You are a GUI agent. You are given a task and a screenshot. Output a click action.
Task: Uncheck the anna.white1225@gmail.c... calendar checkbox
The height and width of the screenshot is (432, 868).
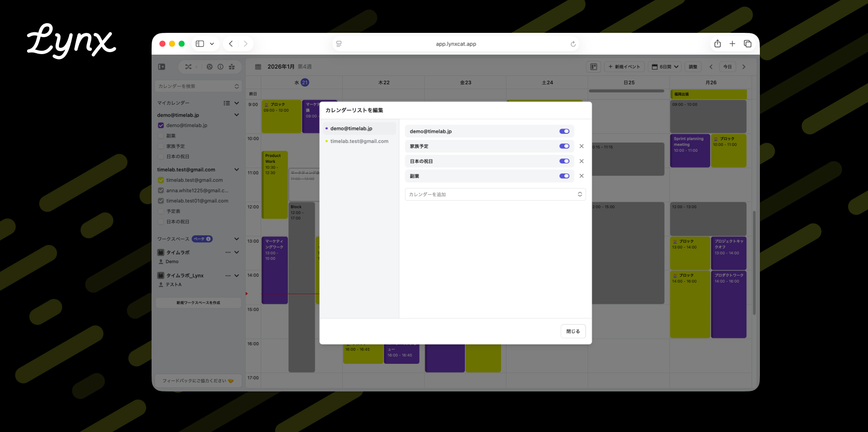tap(161, 190)
